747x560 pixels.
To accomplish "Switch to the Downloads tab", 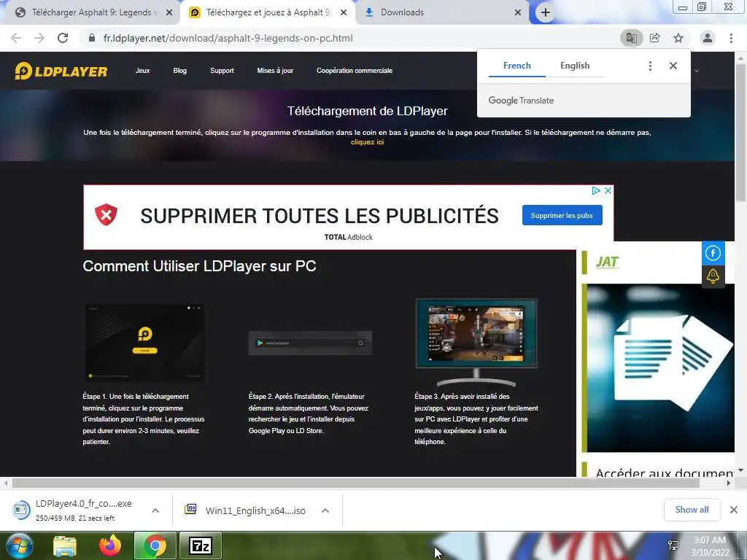I will pyautogui.click(x=443, y=13).
